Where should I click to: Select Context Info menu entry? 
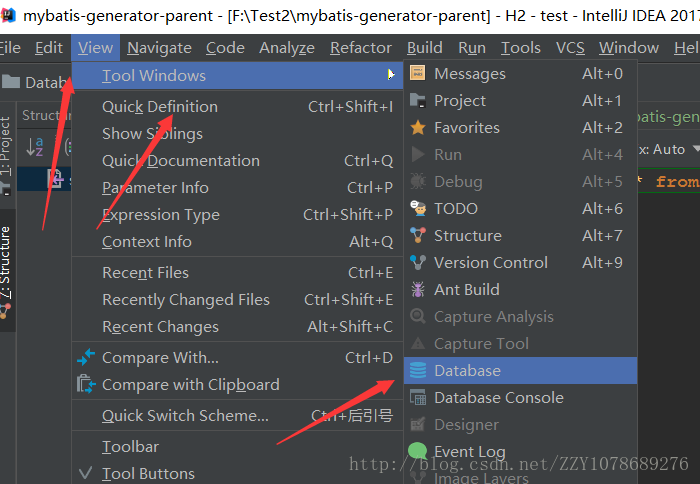pos(237,242)
